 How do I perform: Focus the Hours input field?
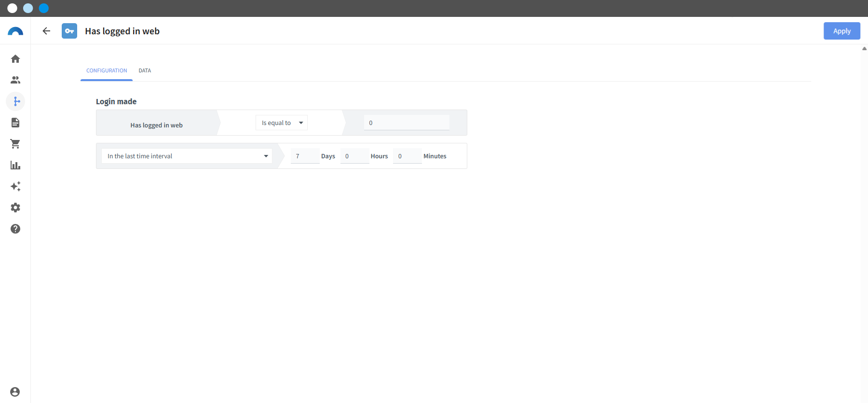[354, 156]
